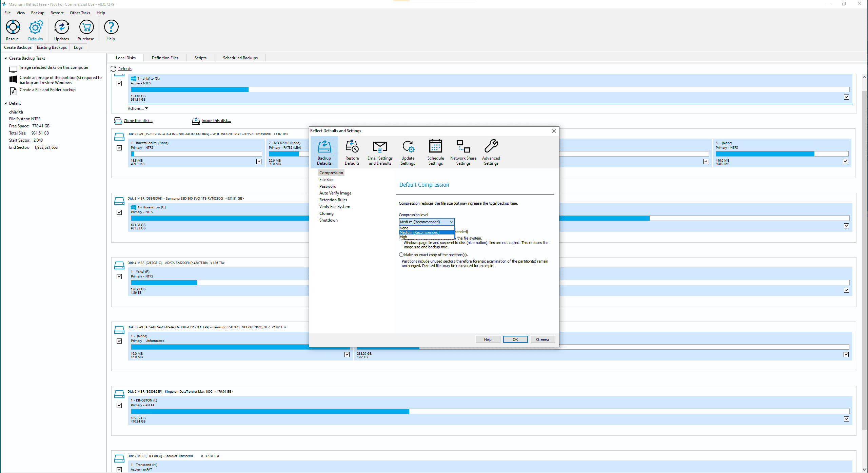Switch to the Scheduled Backups tab
The width and height of the screenshot is (868, 473).
coord(240,58)
